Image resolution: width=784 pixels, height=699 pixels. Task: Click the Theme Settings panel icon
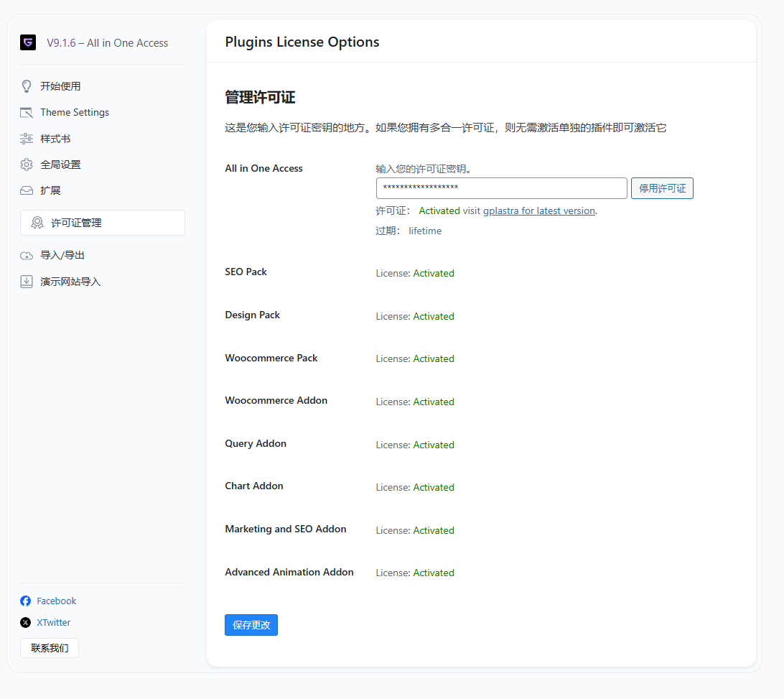click(26, 112)
